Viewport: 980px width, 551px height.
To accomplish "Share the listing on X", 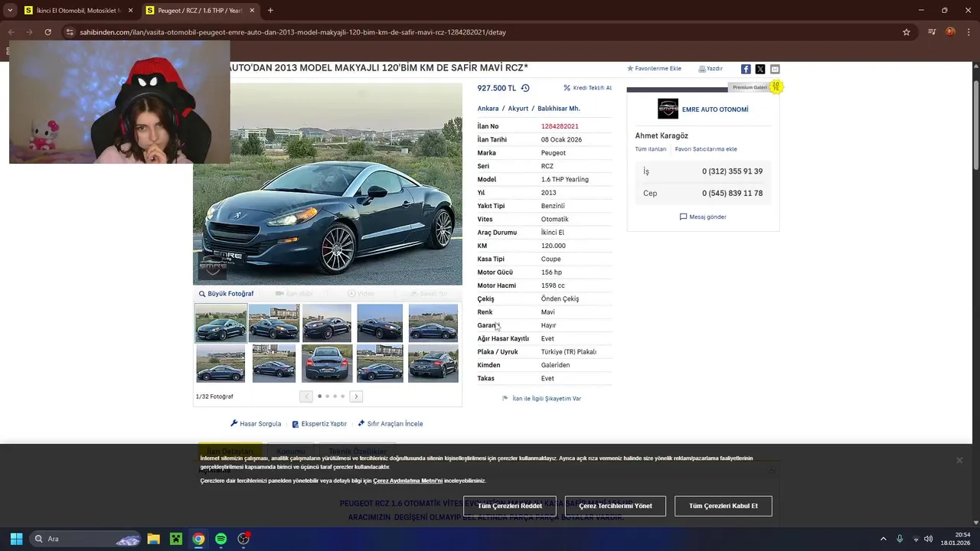I will coord(760,69).
